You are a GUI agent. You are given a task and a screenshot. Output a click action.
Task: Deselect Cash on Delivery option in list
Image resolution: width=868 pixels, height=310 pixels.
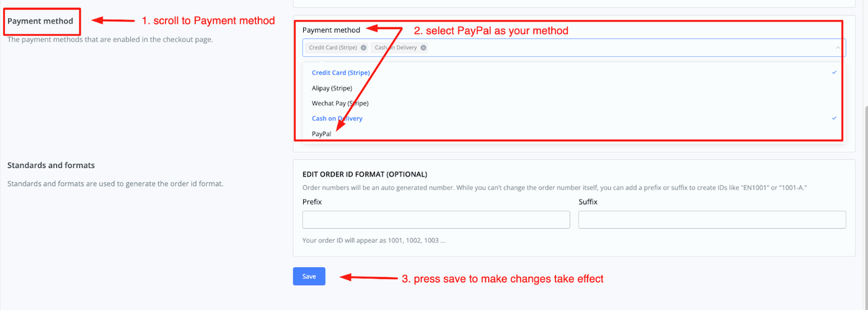click(337, 118)
